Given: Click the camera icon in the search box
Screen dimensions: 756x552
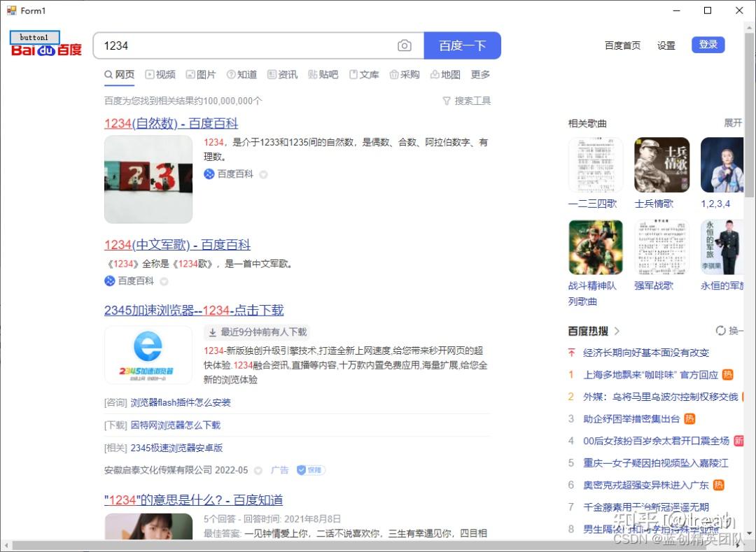Looking at the screenshot, I should 405,45.
